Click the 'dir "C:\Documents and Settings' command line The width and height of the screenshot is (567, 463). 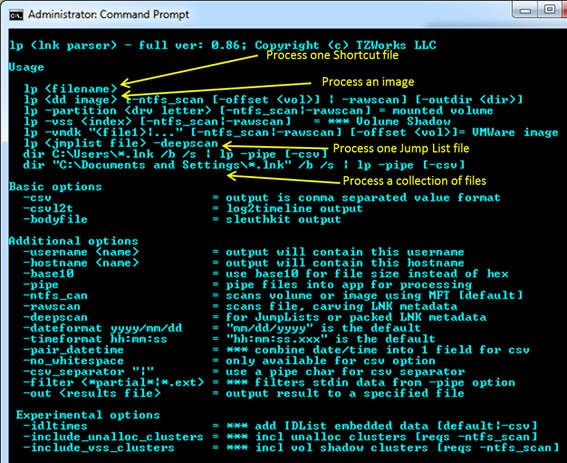pos(244,165)
